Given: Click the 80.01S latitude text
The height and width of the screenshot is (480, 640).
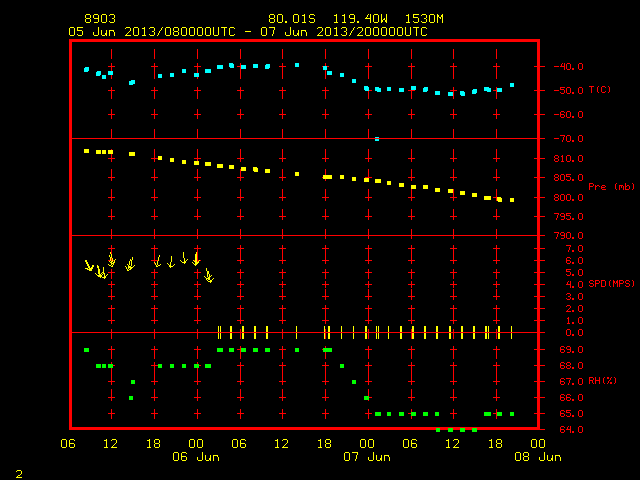Looking at the screenshot, I should (292, 19).
